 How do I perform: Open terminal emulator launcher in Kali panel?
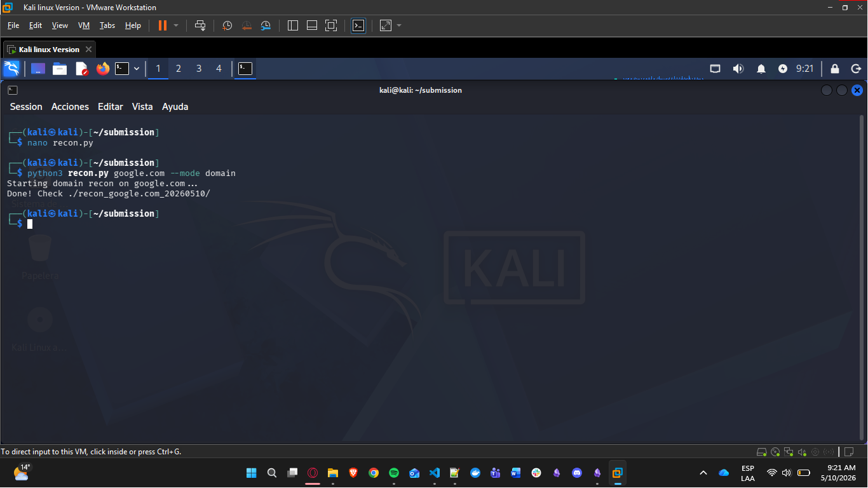[122, 69]
